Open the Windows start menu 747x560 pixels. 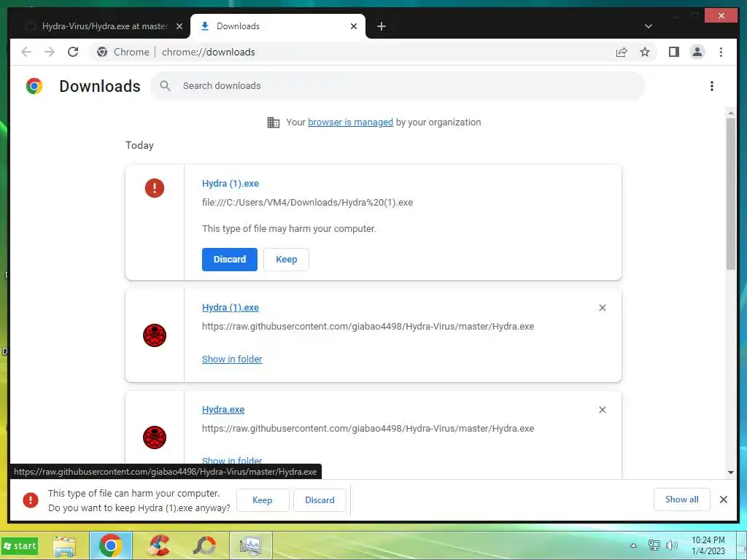point(20,545)
